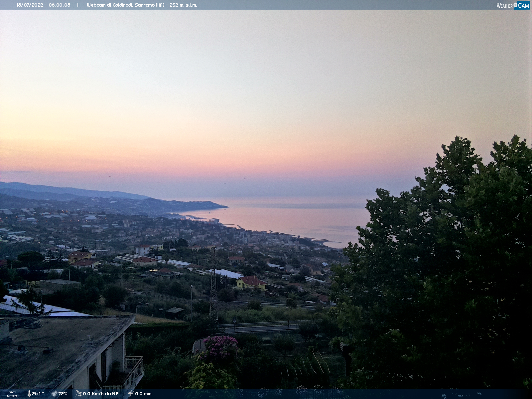The width and height of the screenshot is (532, 399).
Task: Click the Webcam di Coldirodi title
Action: click(109, 5)
